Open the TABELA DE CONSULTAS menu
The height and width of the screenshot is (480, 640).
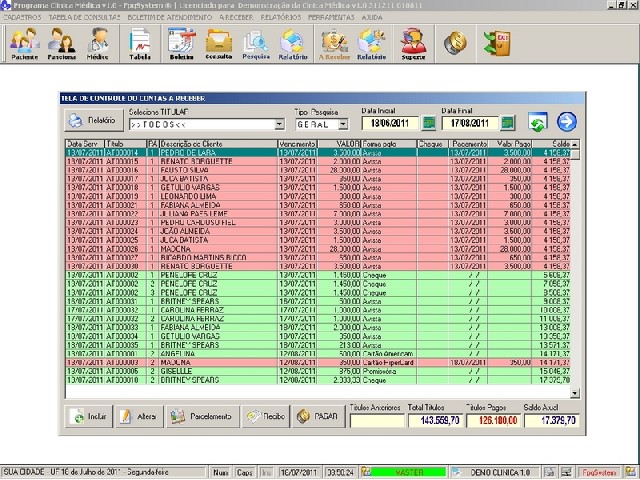coord(84,18)
